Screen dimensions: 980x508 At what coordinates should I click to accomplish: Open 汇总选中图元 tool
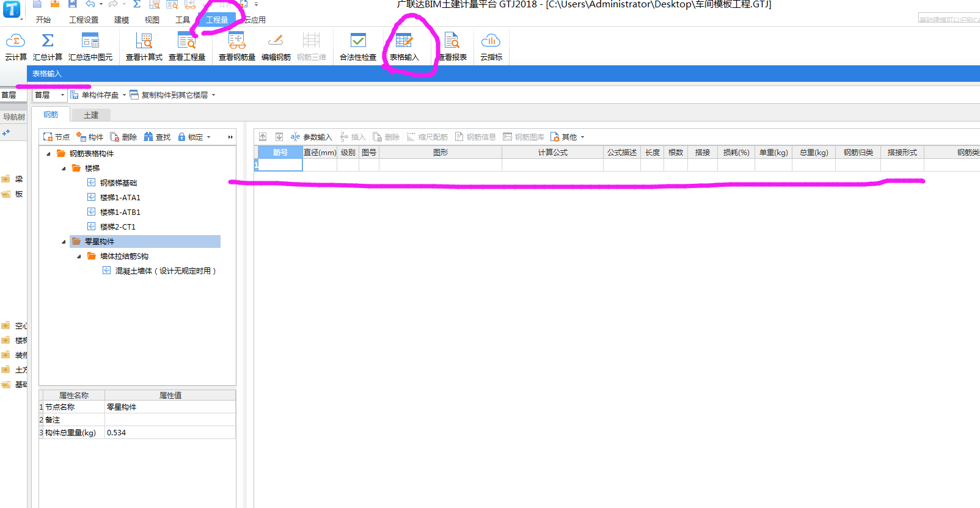90,47
